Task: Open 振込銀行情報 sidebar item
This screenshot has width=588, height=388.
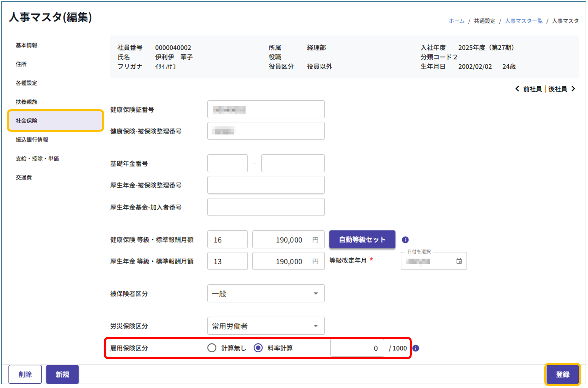Action: [32, 140]
